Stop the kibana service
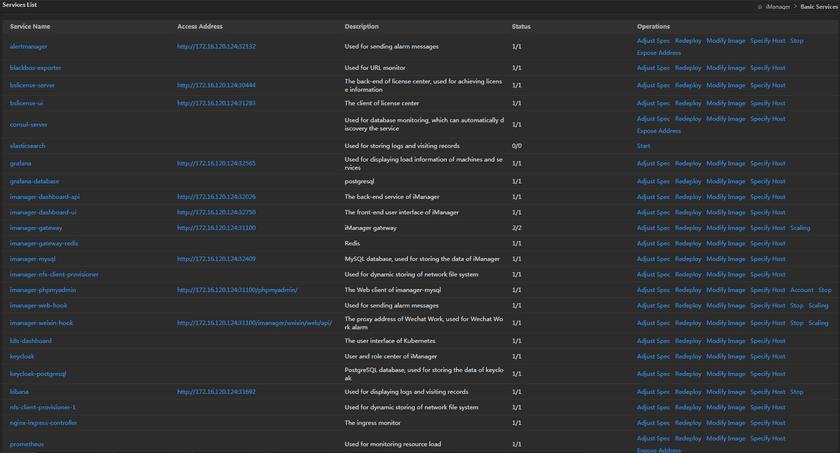840x453 pixels. click(797, 392)
